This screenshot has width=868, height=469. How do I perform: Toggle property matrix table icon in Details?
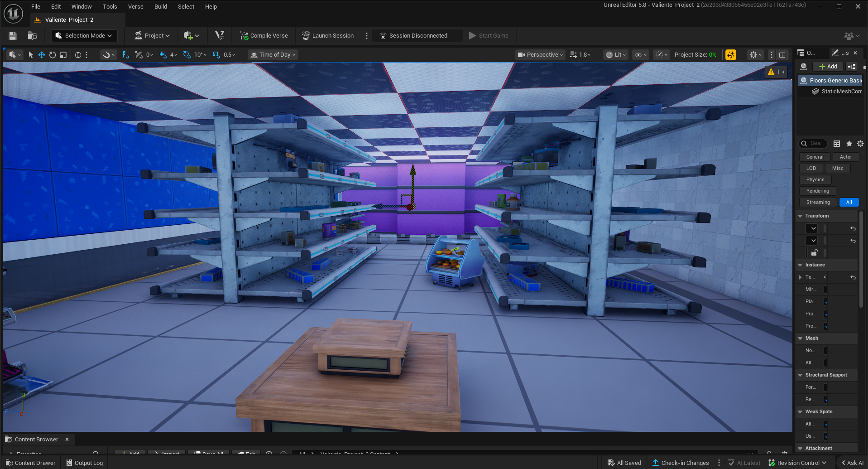[837, 144]
